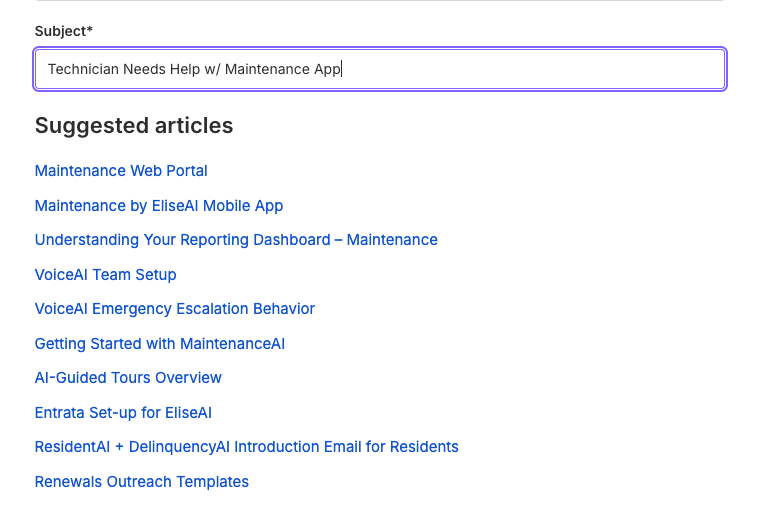Click the w/ abbreviation in Subject field

pos(212,69)
